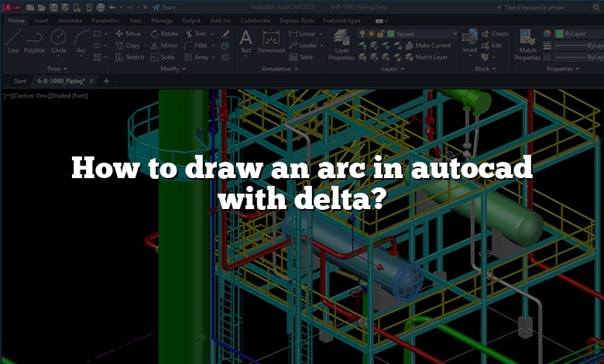Switch to the Manage ribbon tab
Screen dimensions: 604x364
pos(162,20)
